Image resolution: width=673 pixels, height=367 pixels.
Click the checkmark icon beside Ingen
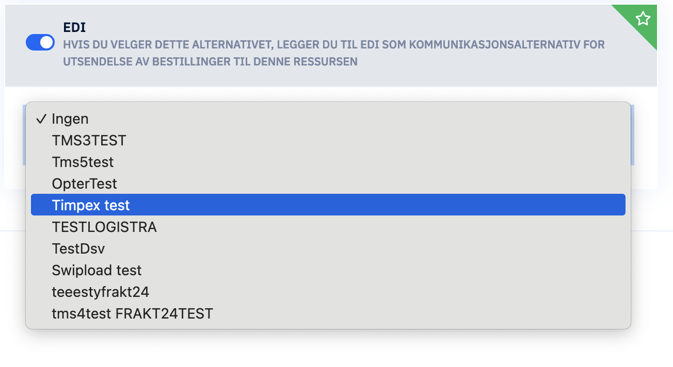(41, 119)
